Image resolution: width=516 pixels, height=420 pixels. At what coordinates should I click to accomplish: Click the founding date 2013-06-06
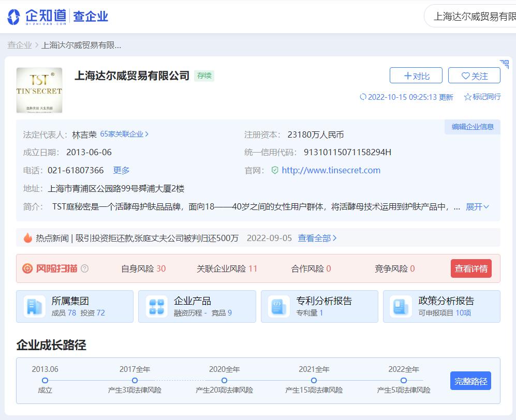[89, 152]
